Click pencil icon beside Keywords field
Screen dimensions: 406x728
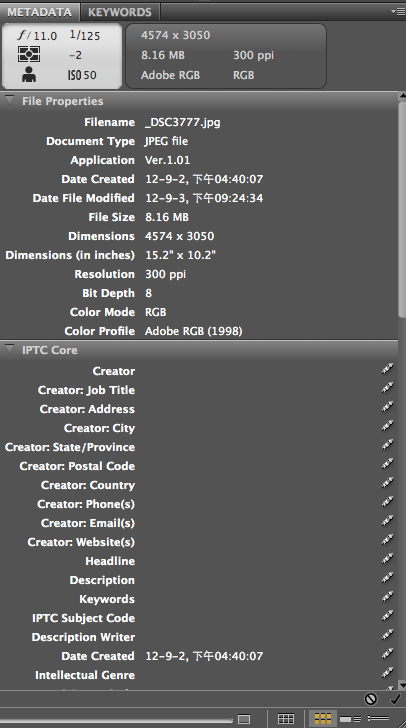(x=387, y=597)
